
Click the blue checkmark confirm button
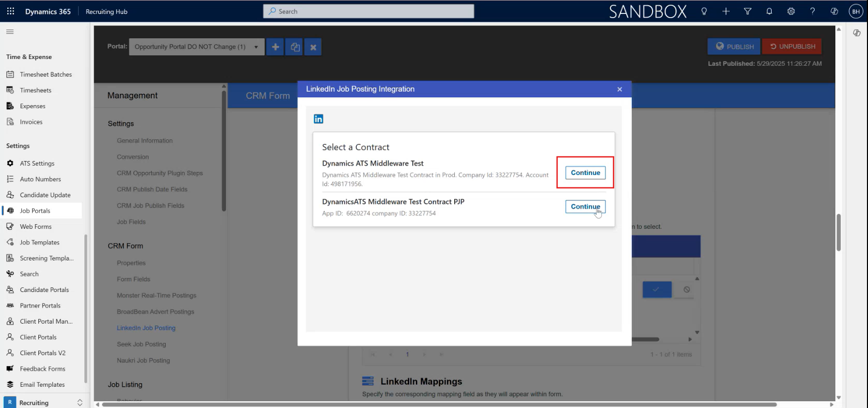click(657, 289)
